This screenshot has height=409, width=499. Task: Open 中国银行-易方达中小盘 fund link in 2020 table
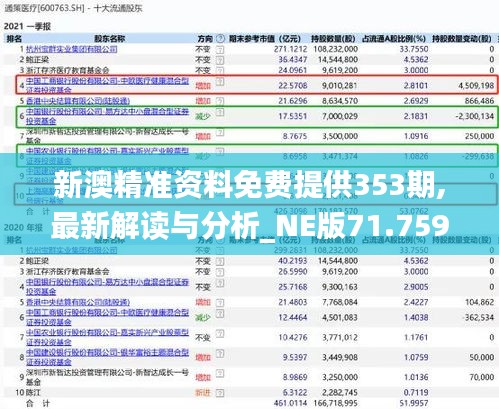(107, 287)
